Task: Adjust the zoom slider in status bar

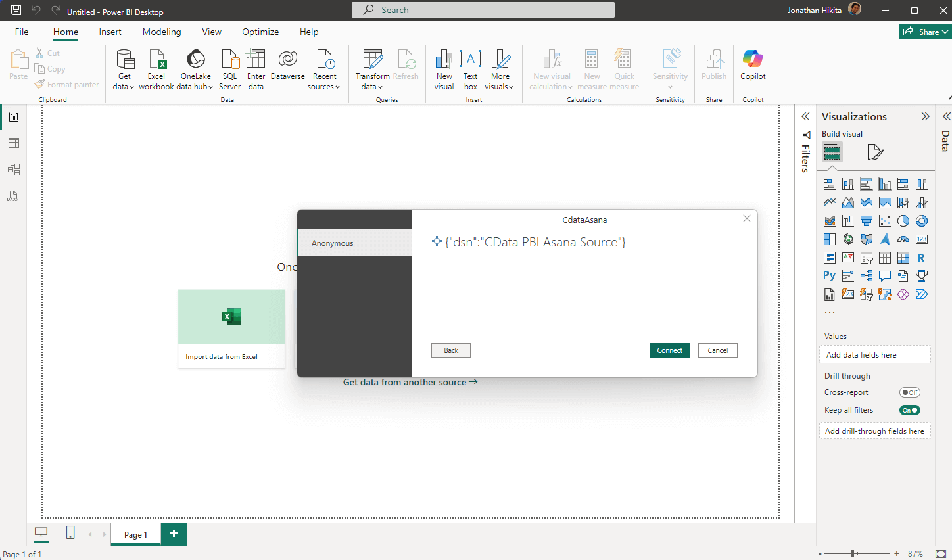Action: 853,554
